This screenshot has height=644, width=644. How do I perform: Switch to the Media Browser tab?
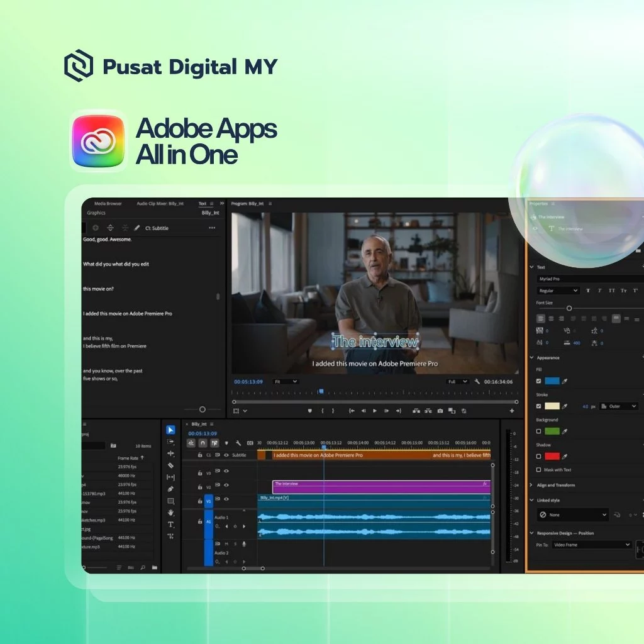pyautogui.click(x=108, y=203)
